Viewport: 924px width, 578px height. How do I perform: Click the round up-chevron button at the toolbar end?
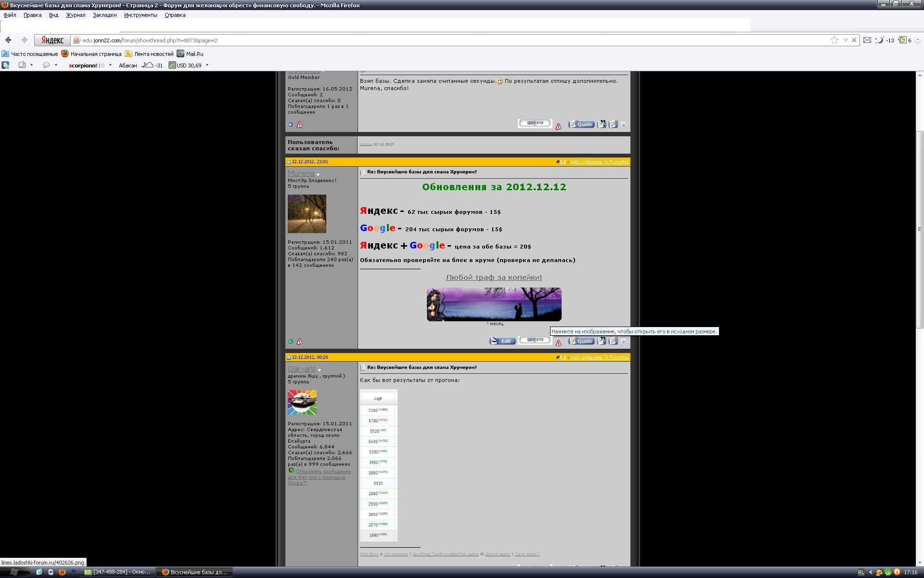[x=918, y=40]
